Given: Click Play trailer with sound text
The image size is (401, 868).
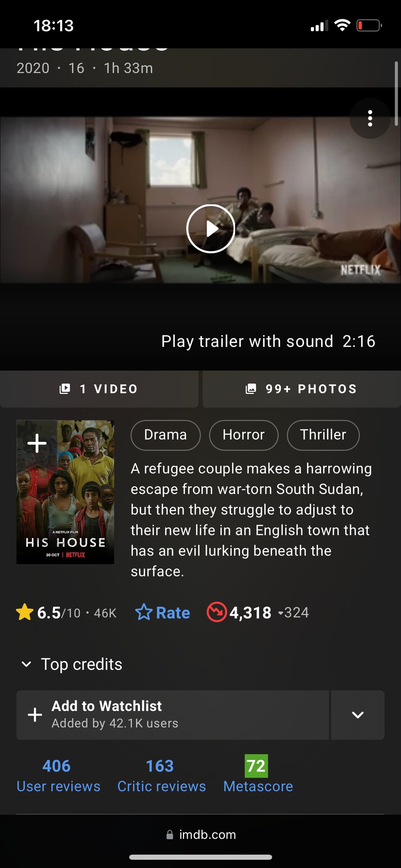Looking at the screenshot, I should [247, 341].
